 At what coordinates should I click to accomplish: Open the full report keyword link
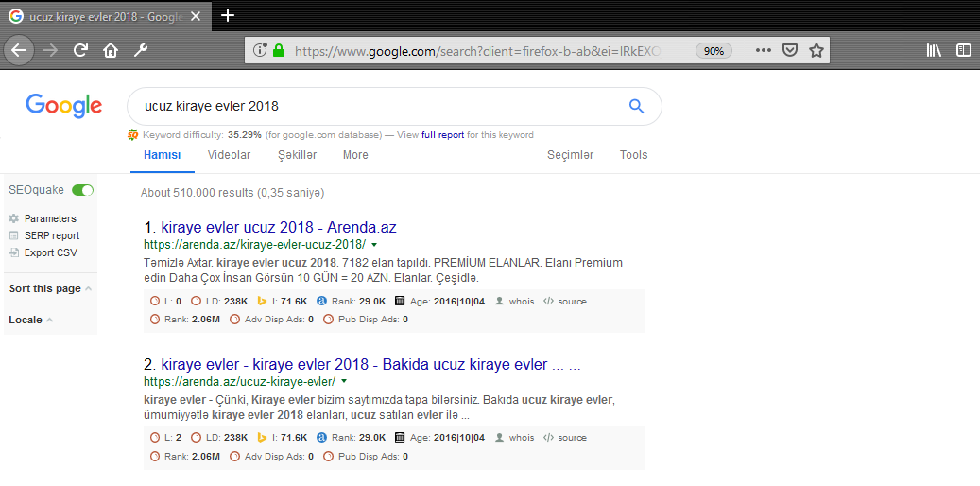pos(442,135)
